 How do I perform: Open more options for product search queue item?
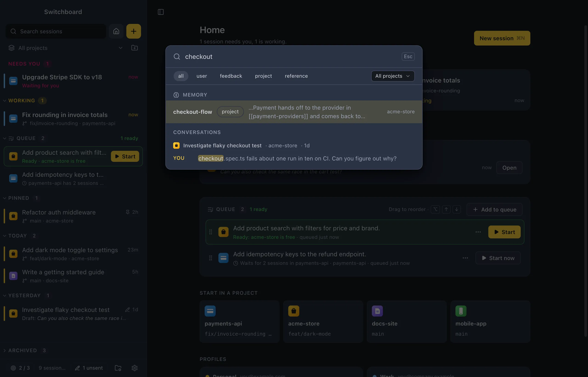478,232
